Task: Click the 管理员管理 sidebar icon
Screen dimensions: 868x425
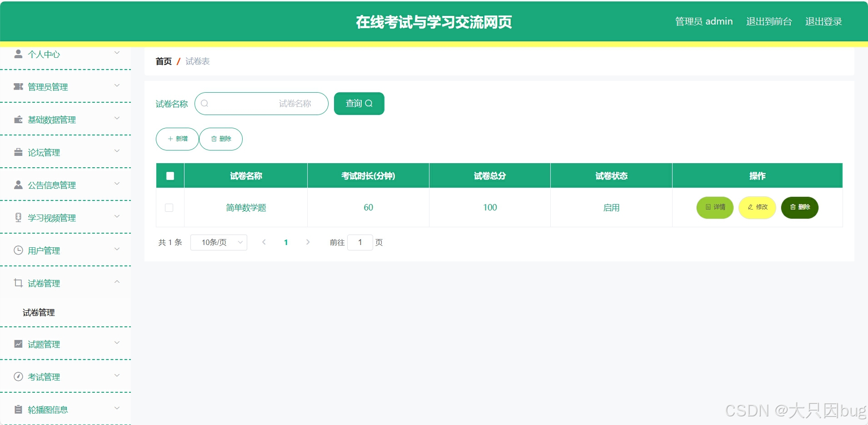Action: (18, 87)
